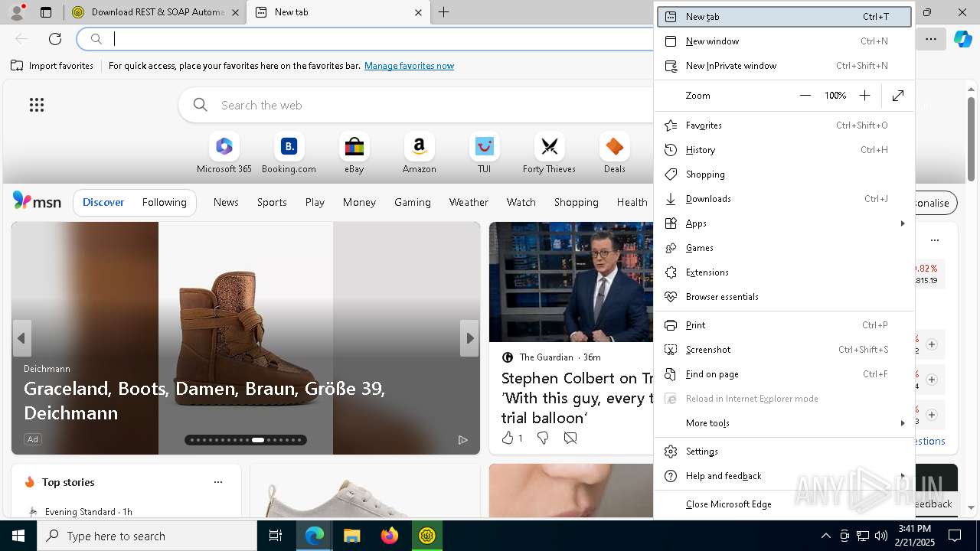Open History from the menu
The image size is (980, 551).
click(785, 150)
